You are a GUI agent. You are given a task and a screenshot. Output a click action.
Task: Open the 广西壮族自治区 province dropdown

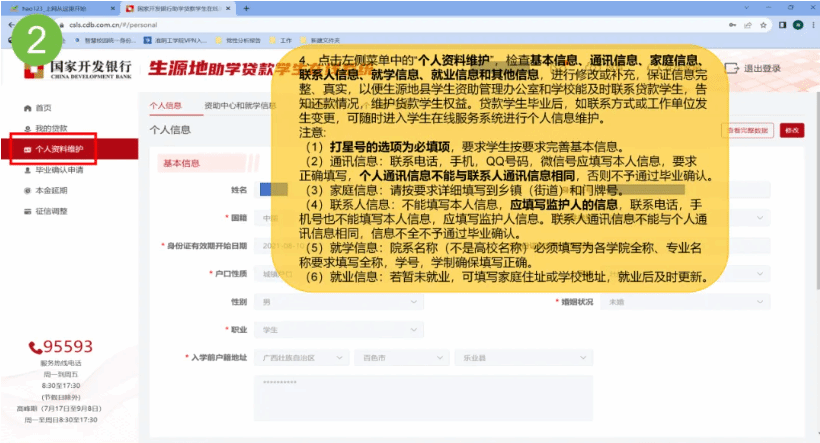point(301,358)
